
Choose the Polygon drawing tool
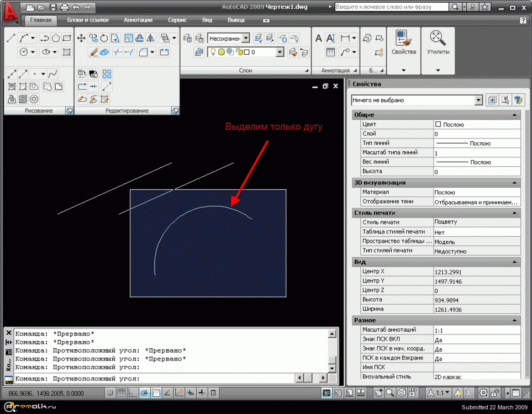click(56, 38)
